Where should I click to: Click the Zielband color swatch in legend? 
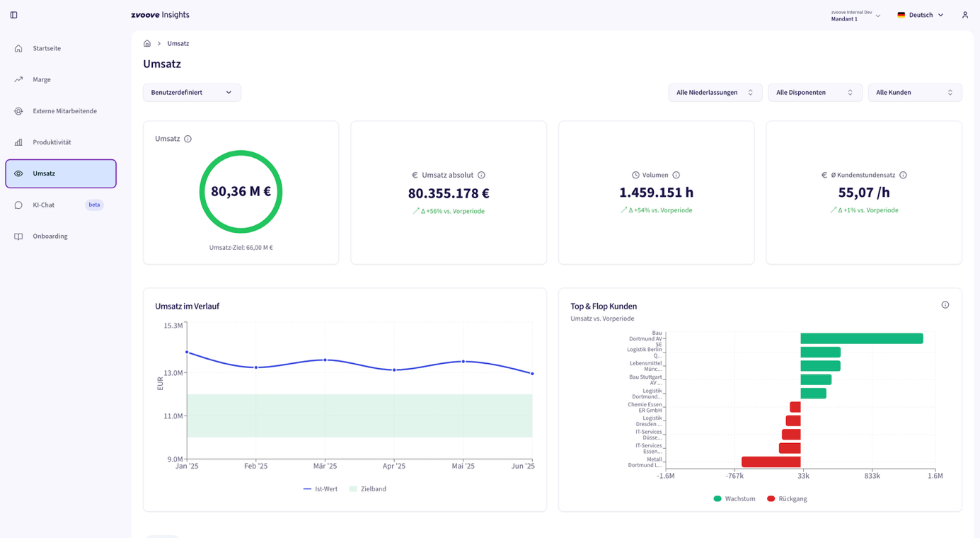(x=353, y=489)
